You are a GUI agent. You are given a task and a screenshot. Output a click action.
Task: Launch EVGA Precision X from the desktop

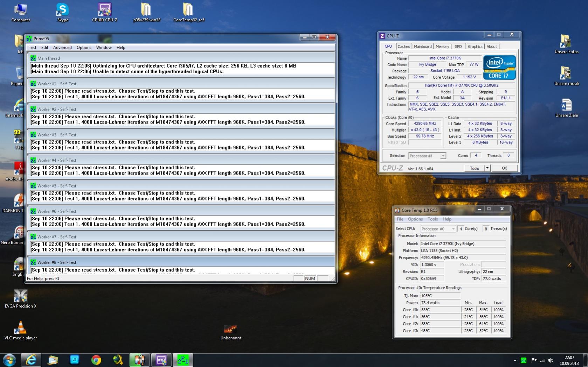click(21, 299)
